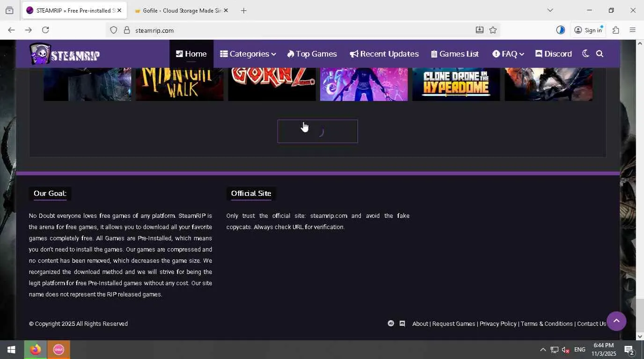Click the "Our Goal:" footer heading
644x359 pixels.
tap(50, 193)
